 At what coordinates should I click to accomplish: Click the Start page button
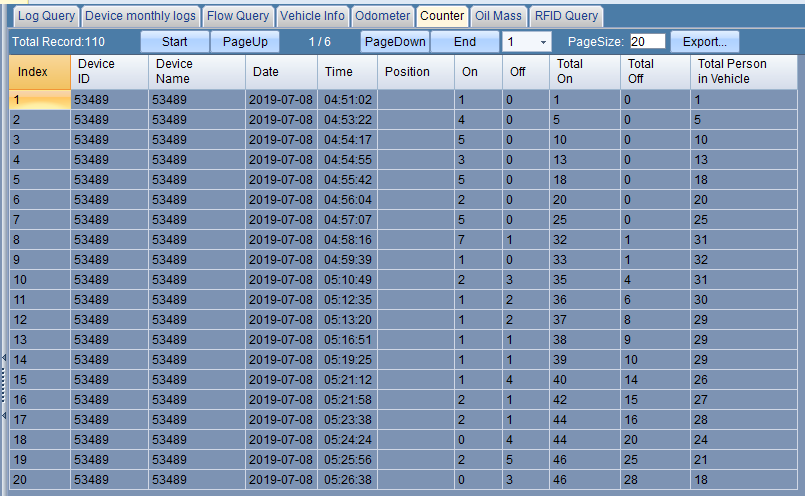coord(174,42)
